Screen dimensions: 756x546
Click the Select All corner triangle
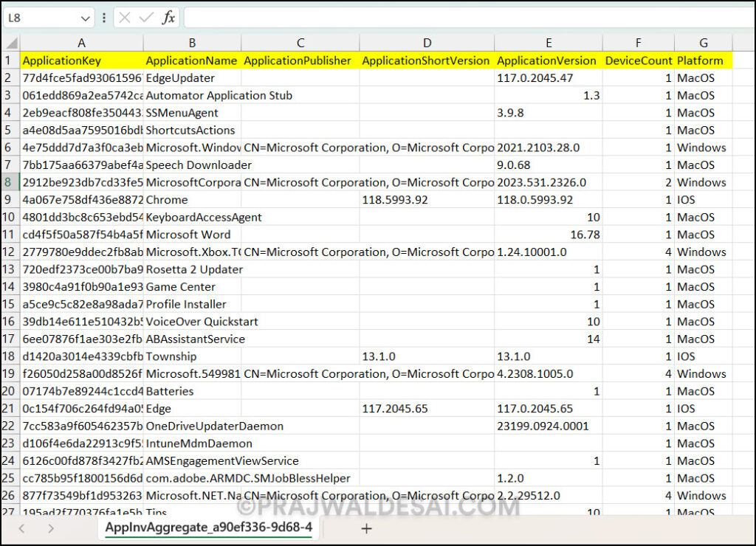point(10,43)
